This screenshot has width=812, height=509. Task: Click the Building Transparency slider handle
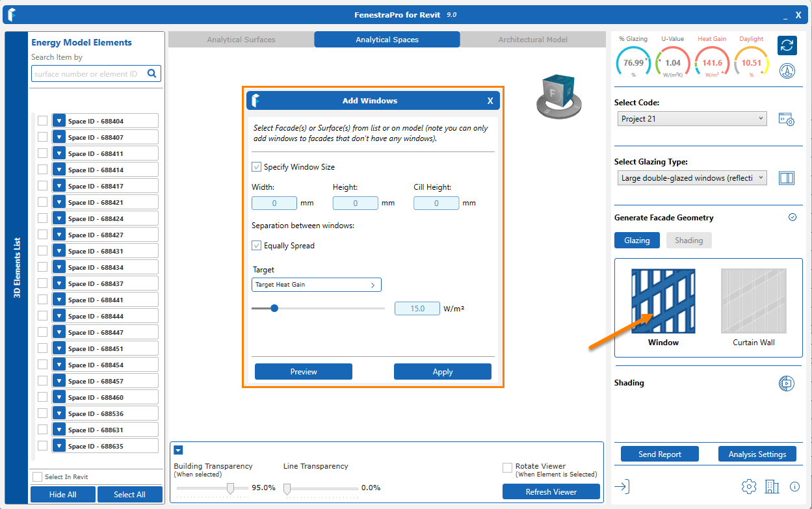point(230,488)
